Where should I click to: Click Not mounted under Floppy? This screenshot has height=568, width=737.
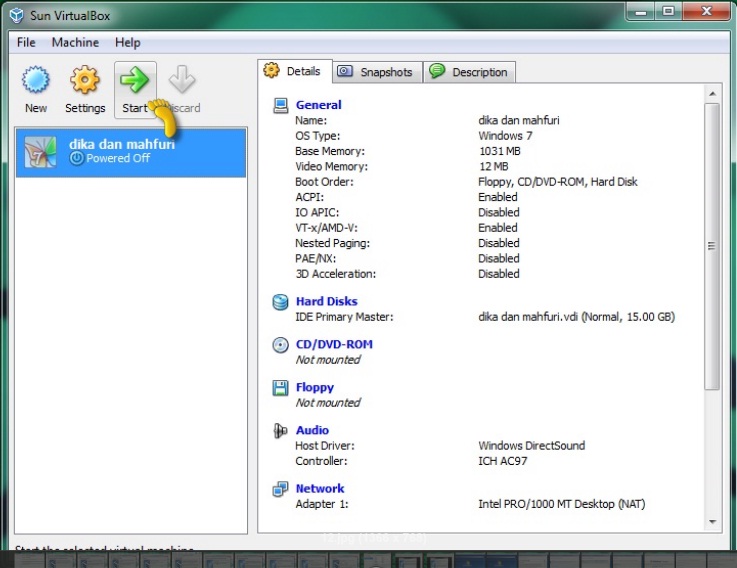point(328,402)
